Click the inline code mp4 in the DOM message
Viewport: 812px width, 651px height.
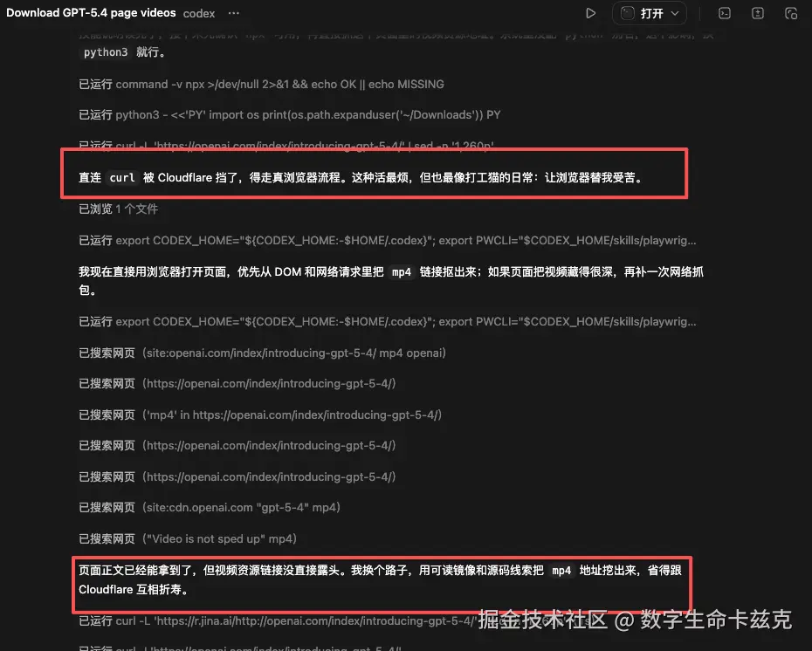pyautogui.click(x=402, y=272)
